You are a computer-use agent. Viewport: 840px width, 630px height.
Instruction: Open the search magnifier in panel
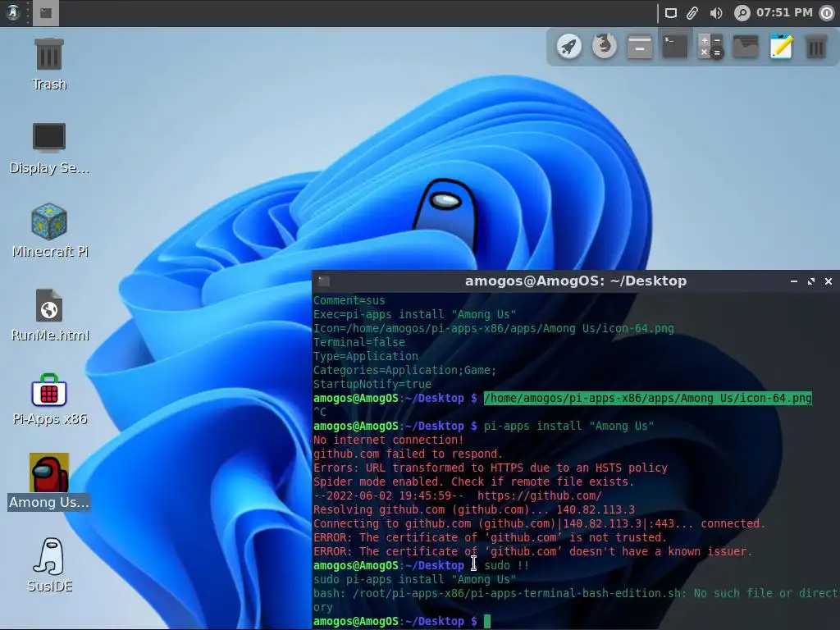[742, 13]
